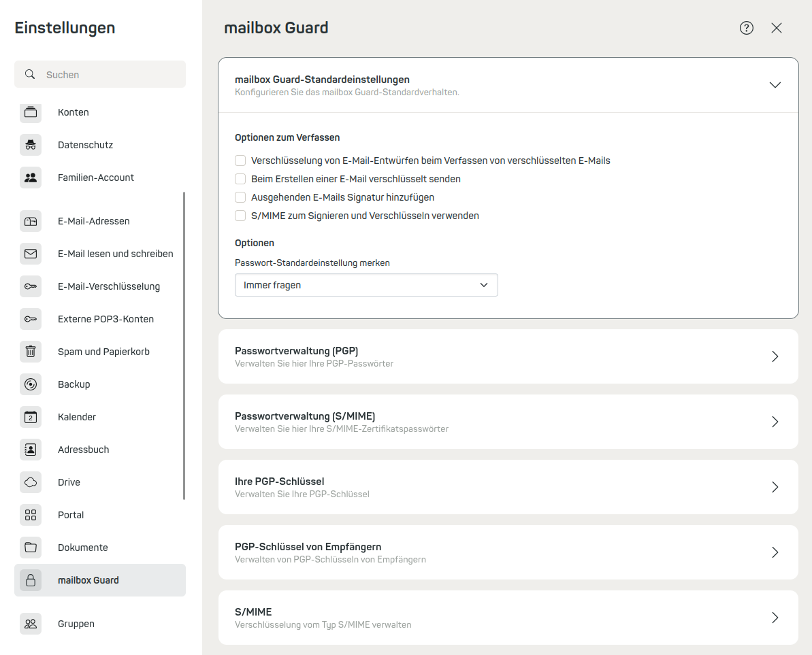Enable Verschlüsselung von E-Mail-Entwürfen checkbox
Screen dimensions: 812x655
pos(240,161)
